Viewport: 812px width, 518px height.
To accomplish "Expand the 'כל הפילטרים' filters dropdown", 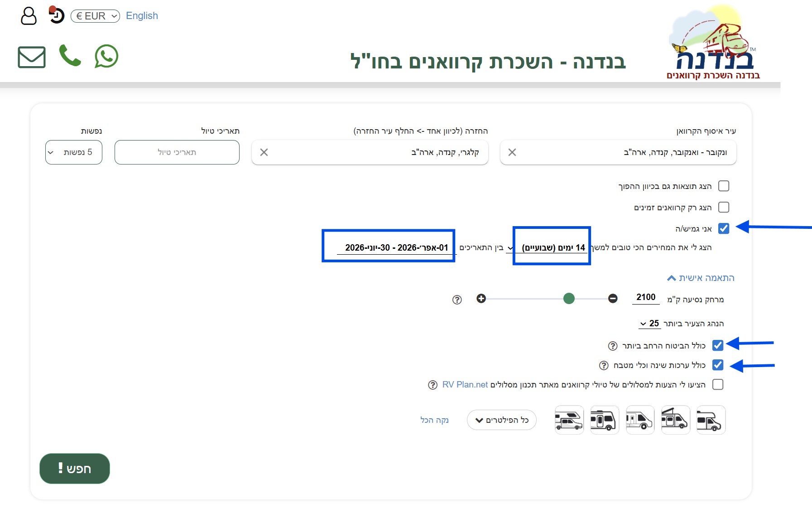I will [x=502, y=420].
